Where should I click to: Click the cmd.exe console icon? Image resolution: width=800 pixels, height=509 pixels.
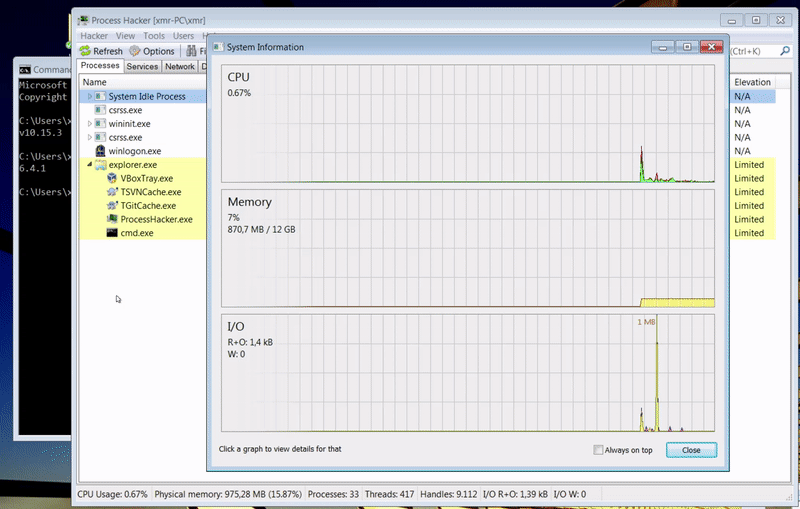[112, 233]
